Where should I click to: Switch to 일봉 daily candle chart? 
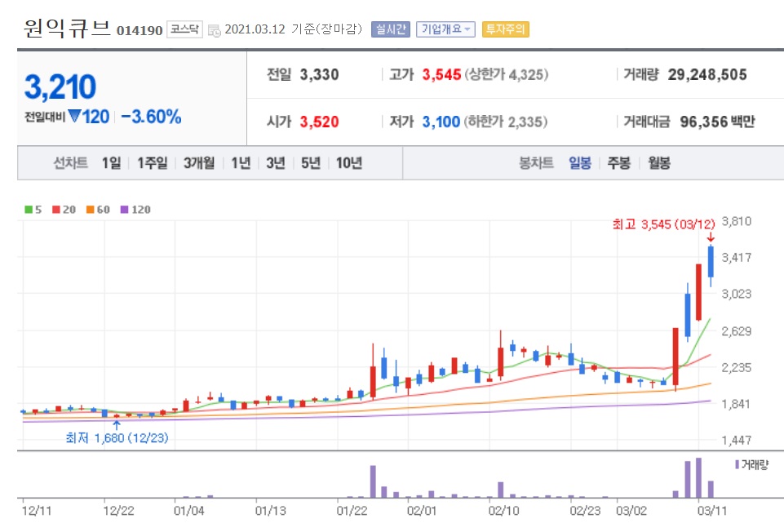tap(580, 163)
